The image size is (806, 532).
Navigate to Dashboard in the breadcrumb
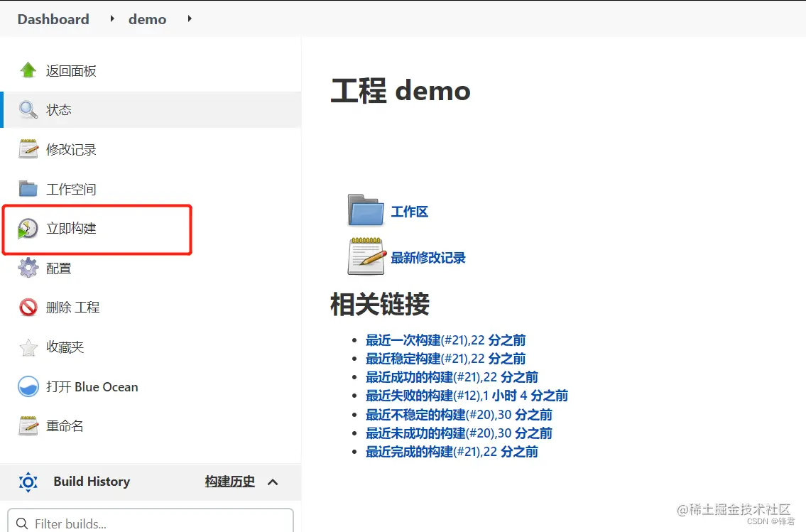53,19
